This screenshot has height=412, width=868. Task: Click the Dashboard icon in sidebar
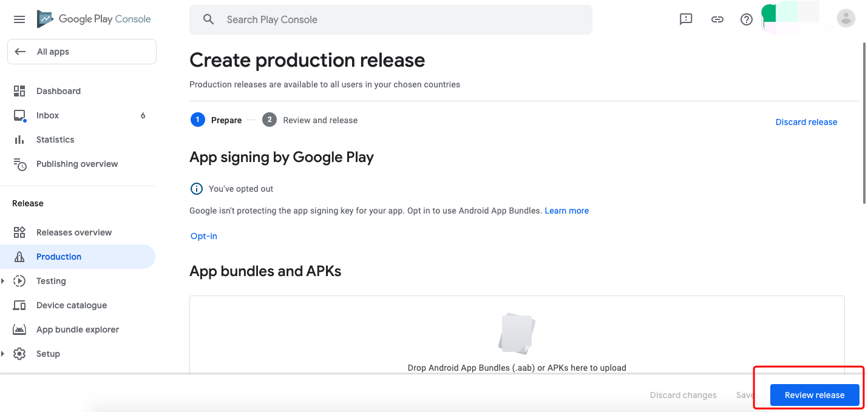click(19, 91)
